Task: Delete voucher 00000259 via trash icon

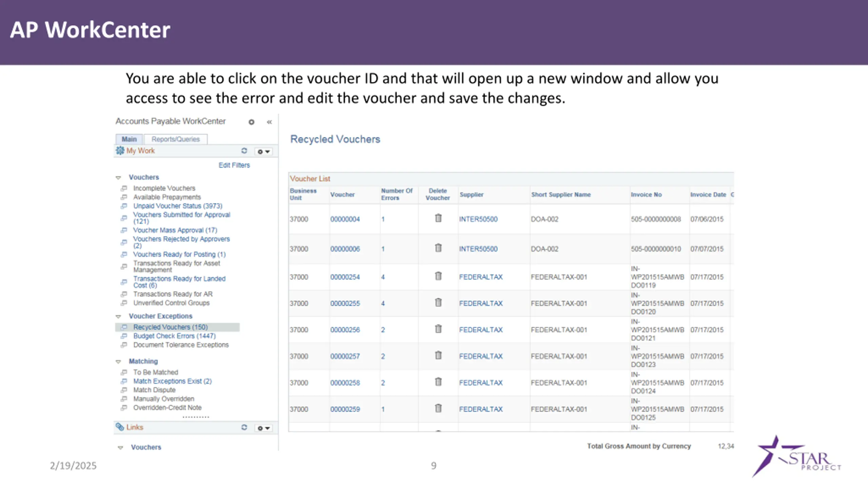Action: [438, 408]
